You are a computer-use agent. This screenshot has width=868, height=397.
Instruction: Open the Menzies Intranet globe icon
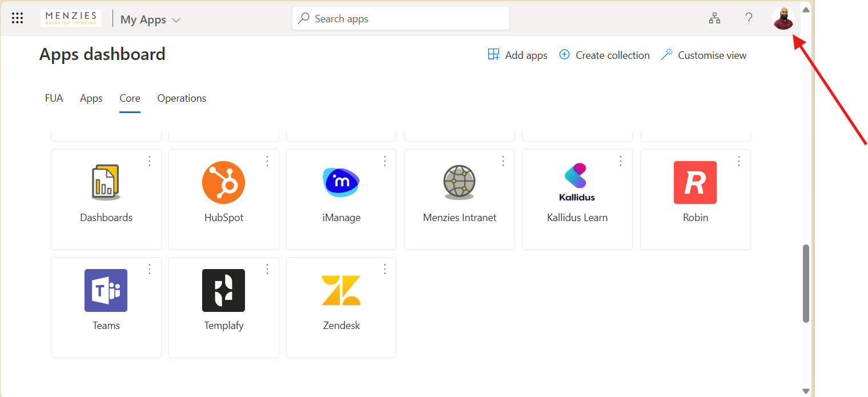point(459,183)
